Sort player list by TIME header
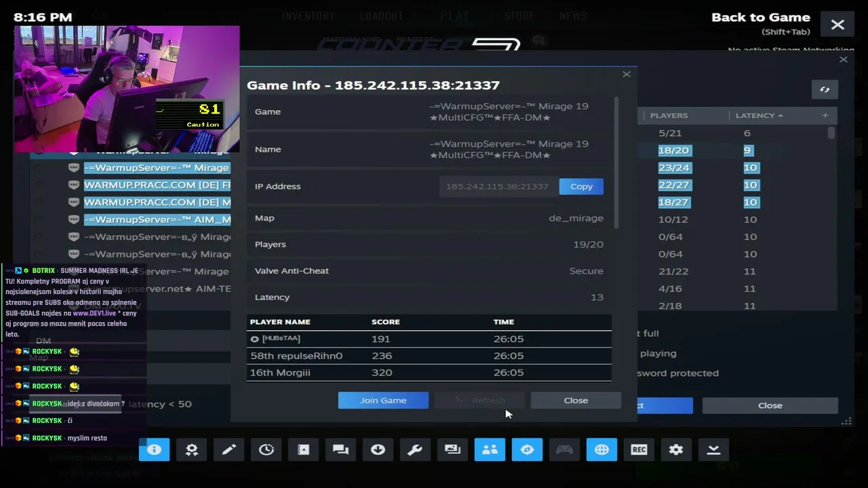This screenshot has height=488, width=868. (504, 322)
